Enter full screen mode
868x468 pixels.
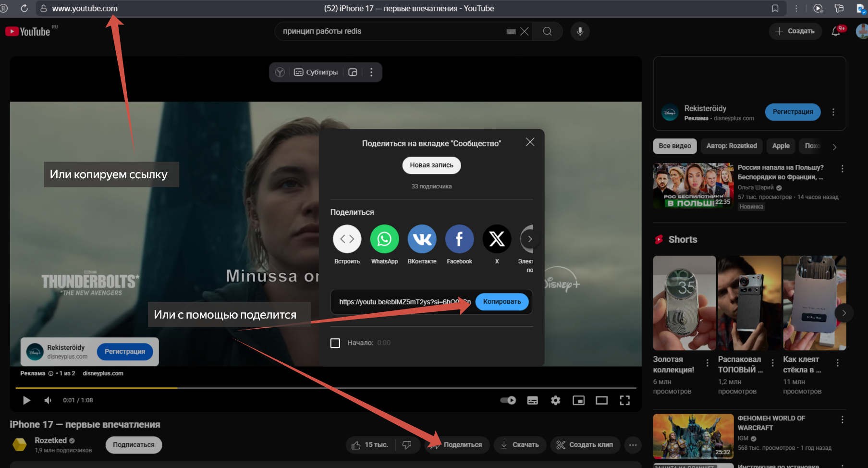(x=624, y=400)
